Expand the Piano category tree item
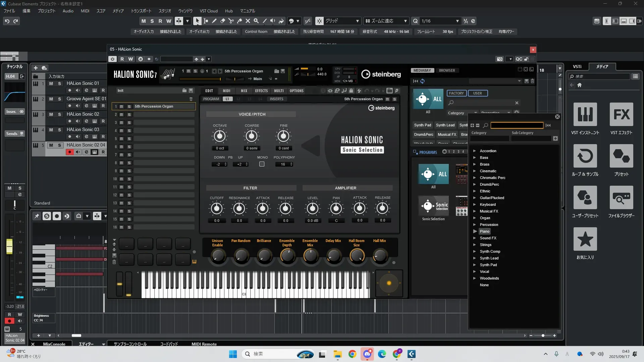644x362 pixels. tap(475, 231)
